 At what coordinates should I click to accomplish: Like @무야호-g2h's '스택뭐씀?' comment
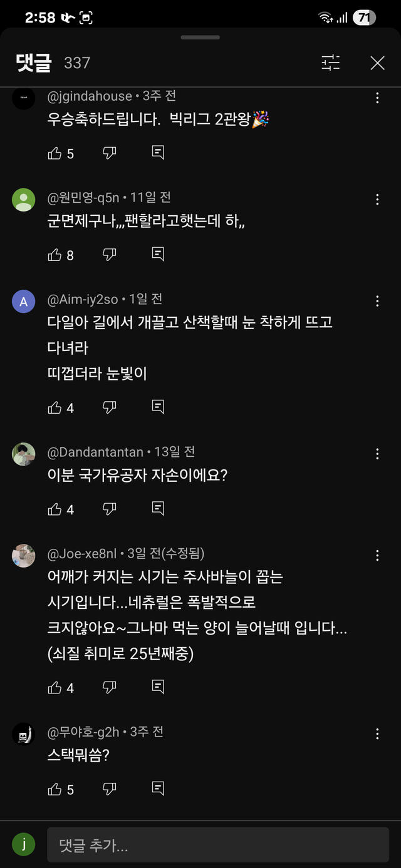click(55, 789)
